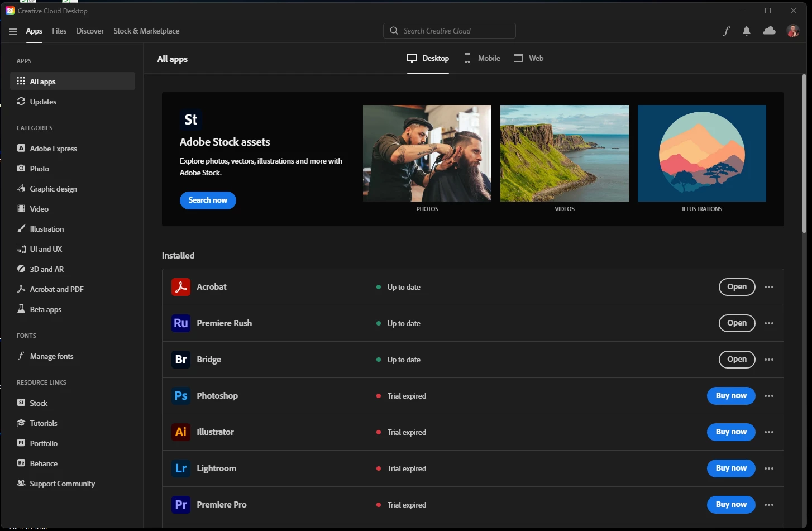The width and height of the screenshot is (812, 531).
Task: Click the Premiere Rush app icon
Action: [181, 323]
